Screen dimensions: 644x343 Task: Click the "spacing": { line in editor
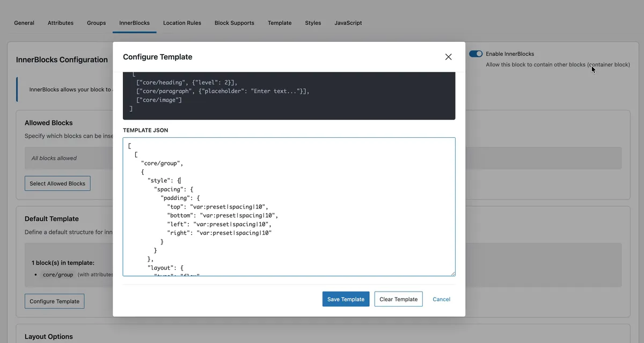pyautogui.click(x=173, y=189)
